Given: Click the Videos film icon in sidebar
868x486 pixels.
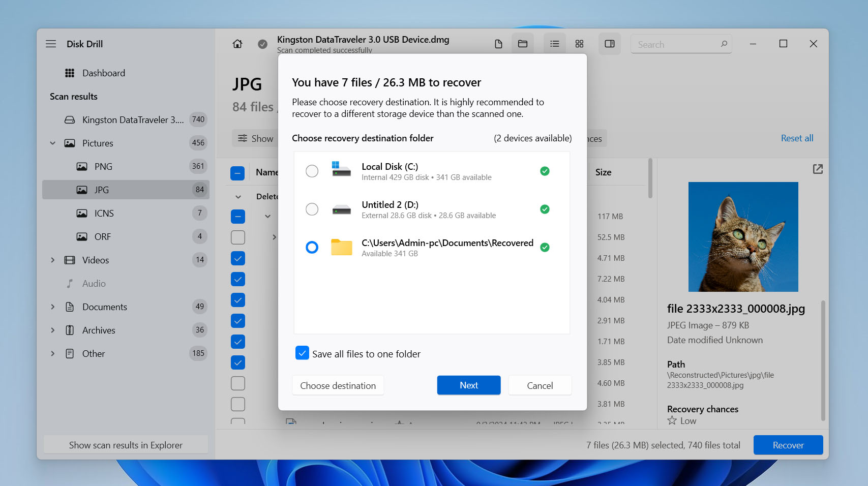Looking at the screenshot, I should [70, 260].
